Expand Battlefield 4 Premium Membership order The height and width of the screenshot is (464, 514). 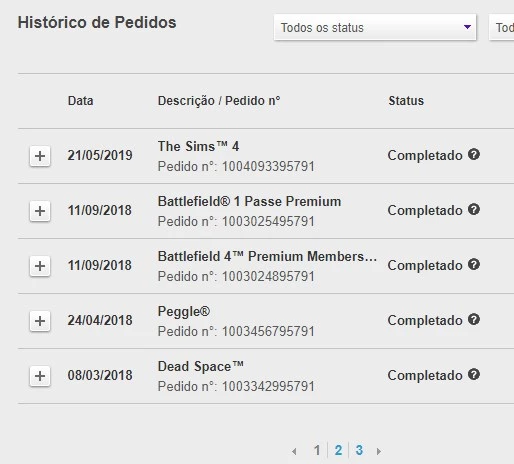(40, 266)
